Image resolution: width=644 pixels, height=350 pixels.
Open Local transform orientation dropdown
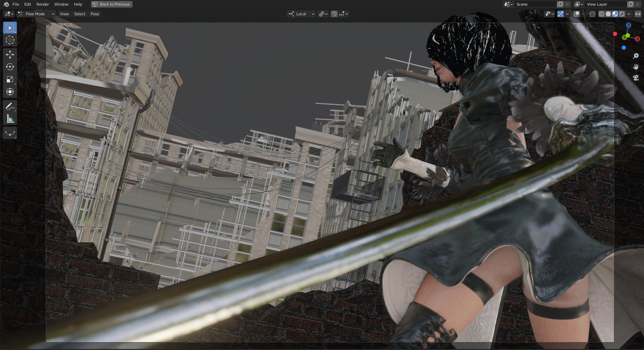coord(301,14)
